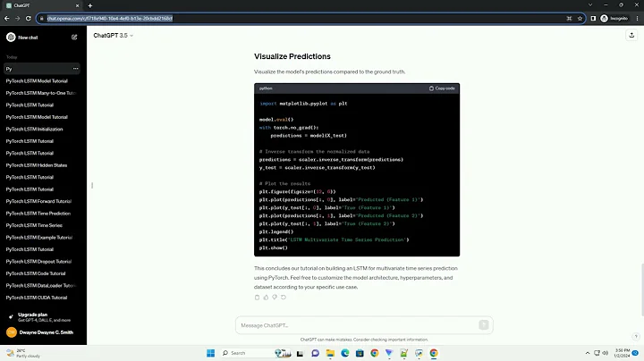Open the Dwayne C. Smith account menu

[x=41, y=332]
